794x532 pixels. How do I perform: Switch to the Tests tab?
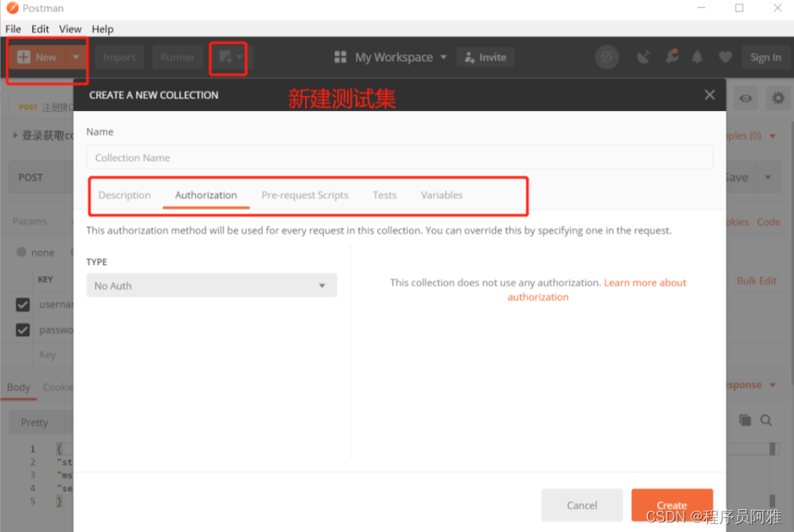[x=384, y=195]
